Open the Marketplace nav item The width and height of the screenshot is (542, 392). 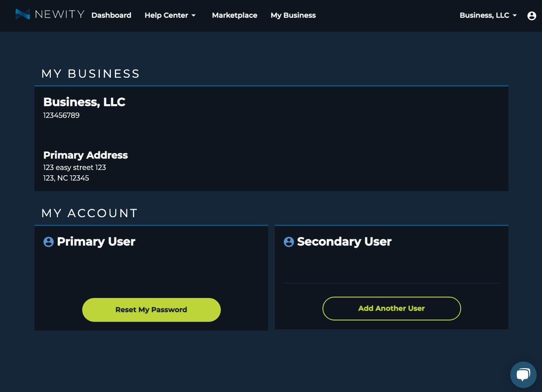(x=235, y=15)
